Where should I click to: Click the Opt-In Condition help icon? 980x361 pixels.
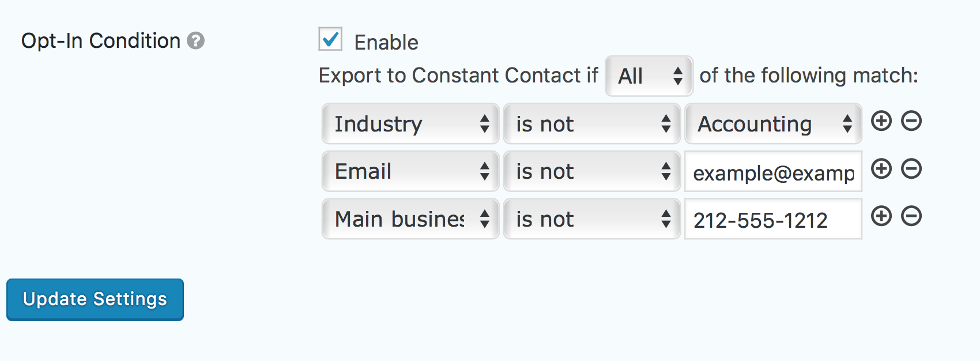click(196, 41)
